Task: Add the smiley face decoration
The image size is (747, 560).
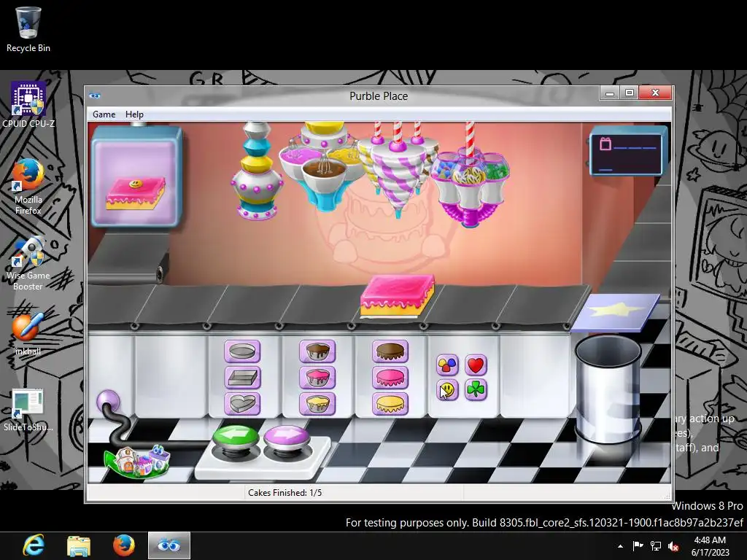Action: pos(447,390)
